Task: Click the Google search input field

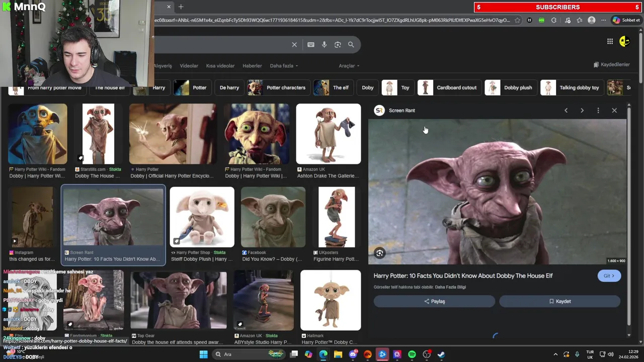Action: point(221,45)
